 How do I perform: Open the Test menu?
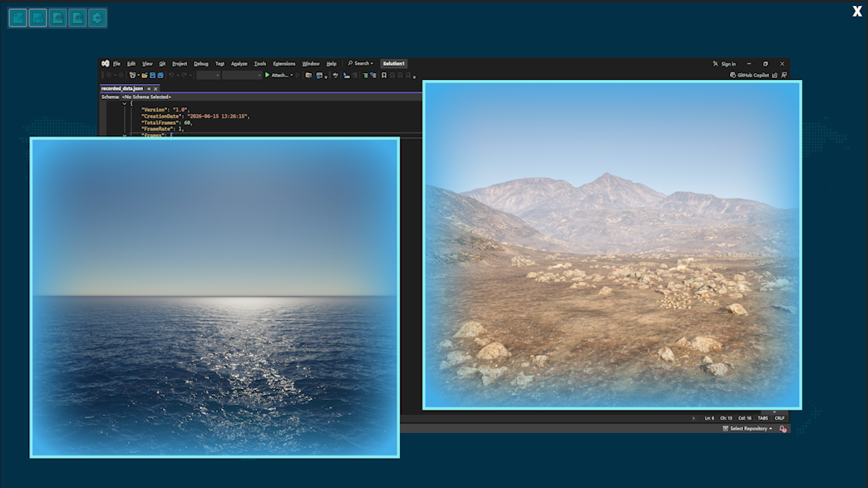click(219, 64)
